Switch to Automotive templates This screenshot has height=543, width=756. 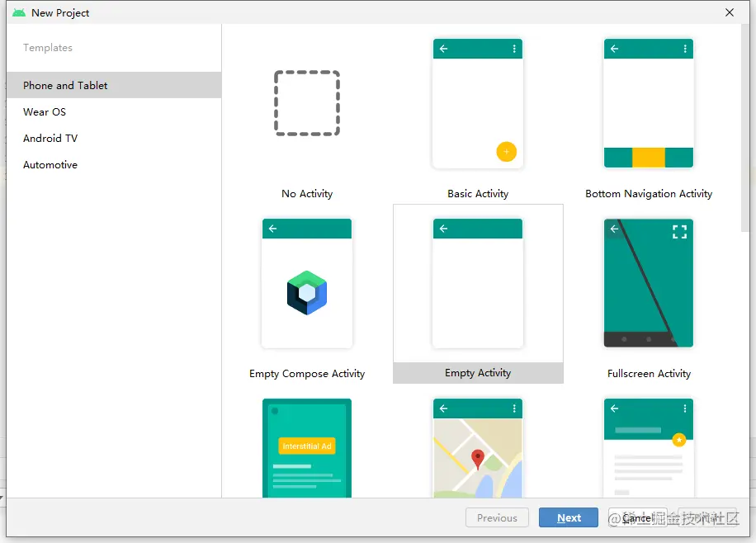click(x=114, y=165)
